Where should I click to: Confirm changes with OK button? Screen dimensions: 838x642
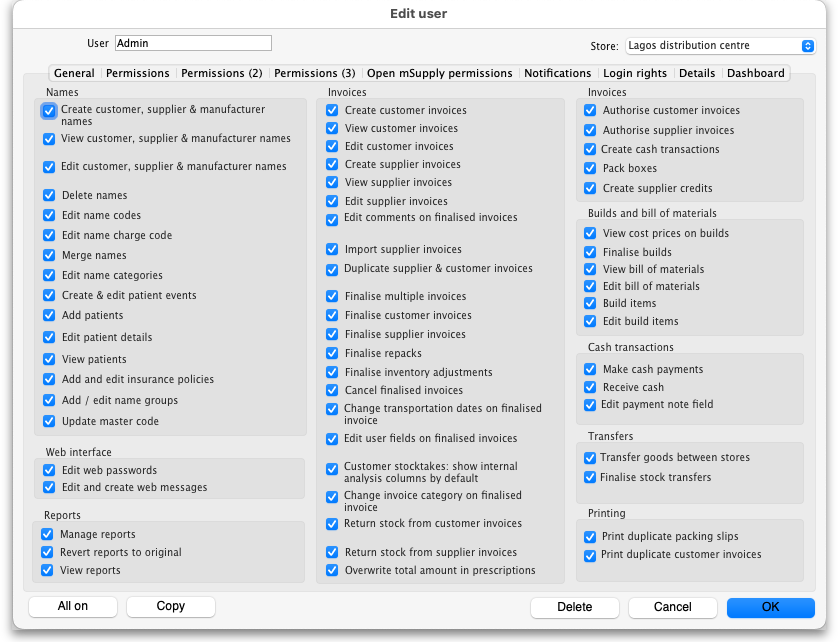(x=770, y=607)
